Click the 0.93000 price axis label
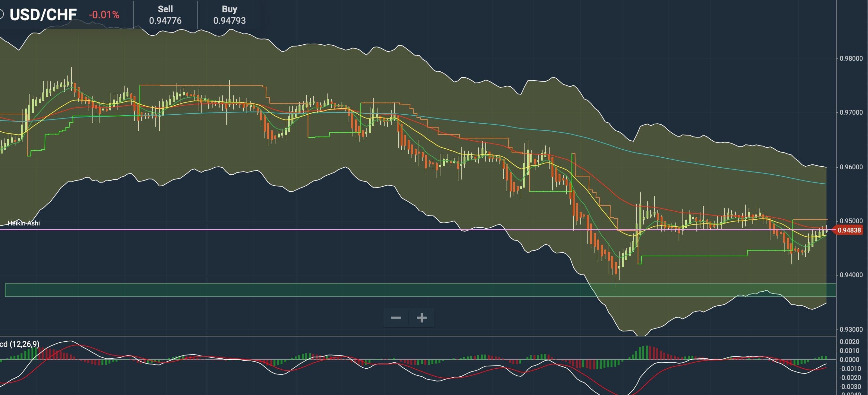Viewport: 868px width, 395px height. pyautogui.click(x=851, y=329)
